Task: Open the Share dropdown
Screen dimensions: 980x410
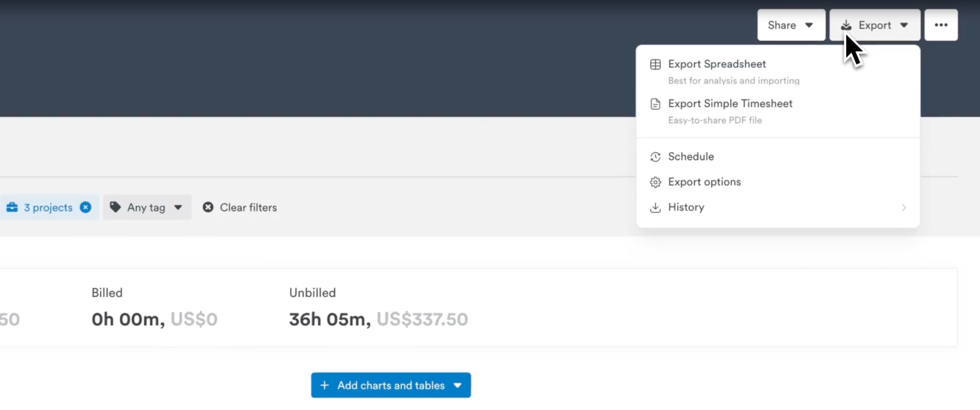Action: 791,25
